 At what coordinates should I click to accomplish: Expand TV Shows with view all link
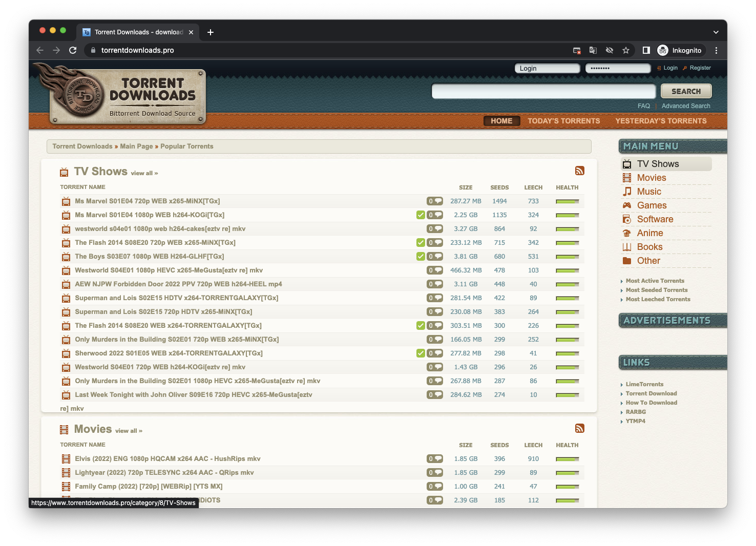coord(144,174)
